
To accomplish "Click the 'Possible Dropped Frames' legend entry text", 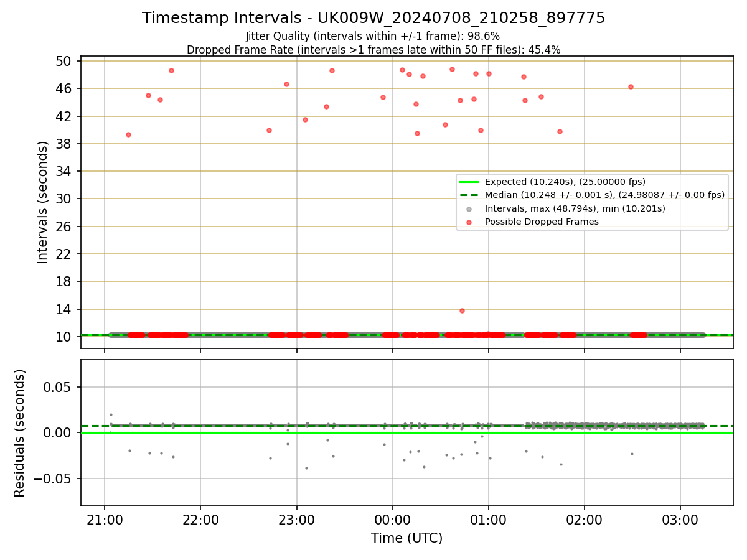I will (542, 222).
